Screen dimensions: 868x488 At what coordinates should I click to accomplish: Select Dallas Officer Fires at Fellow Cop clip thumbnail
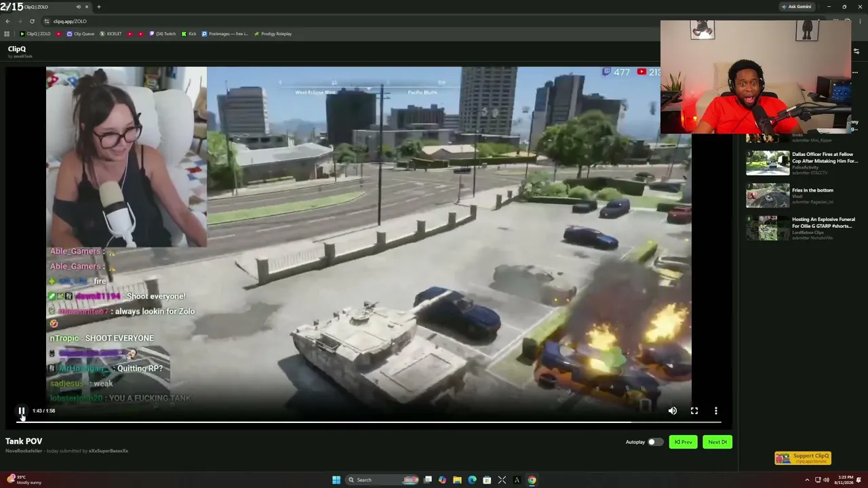(768, 163)
